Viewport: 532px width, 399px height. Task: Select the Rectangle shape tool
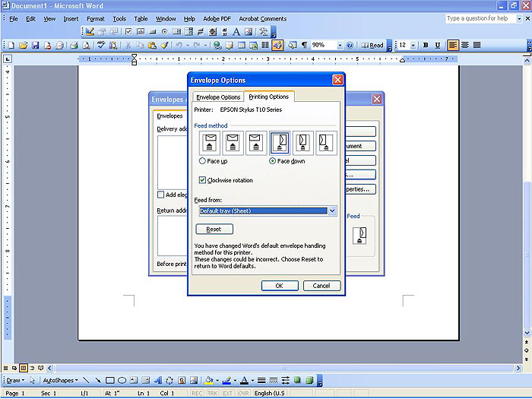click(110, 380)
